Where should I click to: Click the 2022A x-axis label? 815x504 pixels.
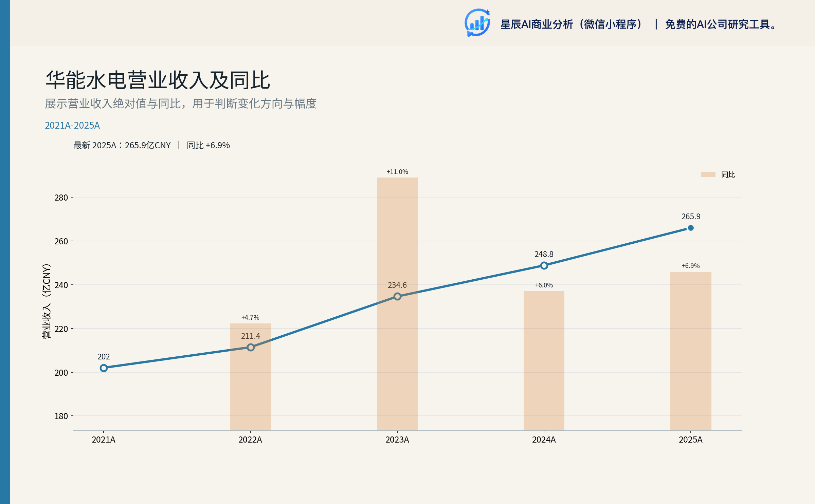(x=250, y=440)
